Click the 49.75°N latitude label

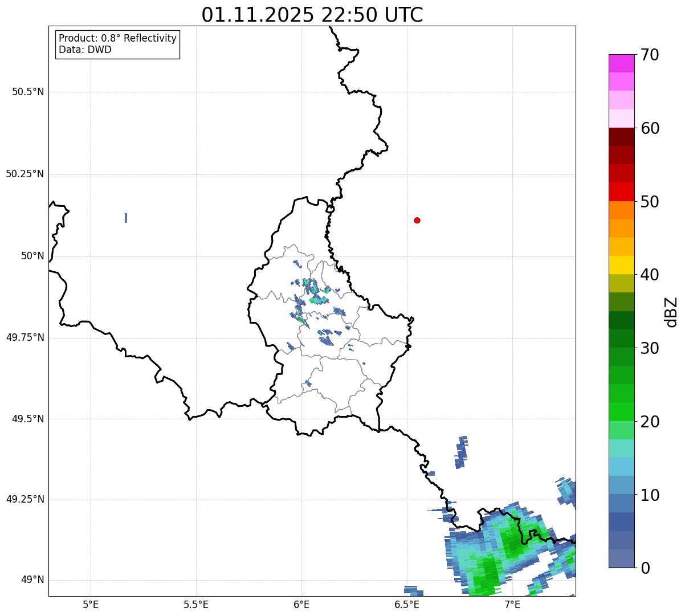(25, 337)
